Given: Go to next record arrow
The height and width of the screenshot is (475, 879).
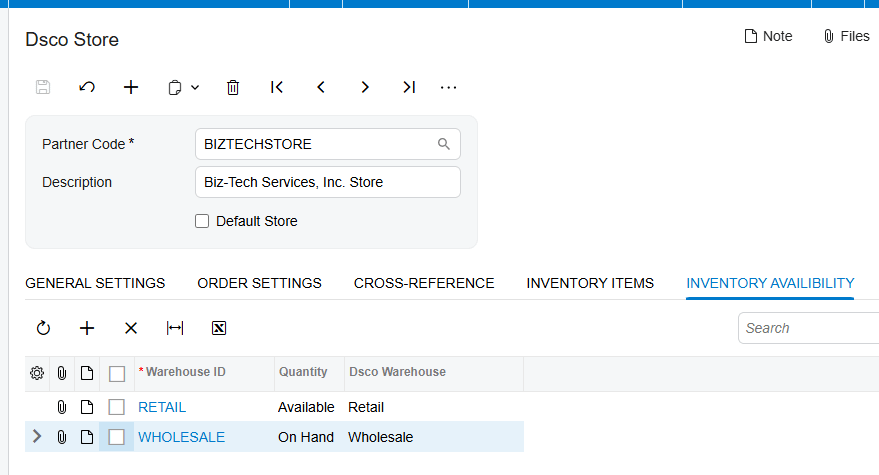Looking at the screenshot, I should 365,87.
